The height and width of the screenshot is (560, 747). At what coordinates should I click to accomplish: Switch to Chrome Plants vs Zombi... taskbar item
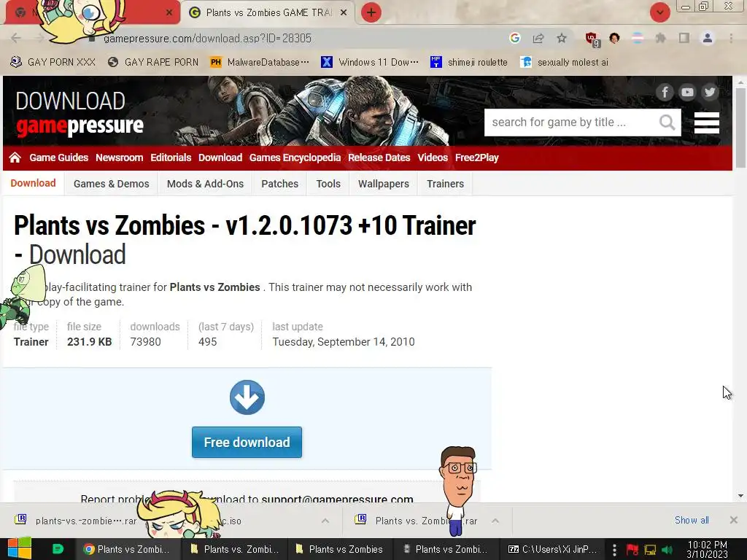pos(127,549)
